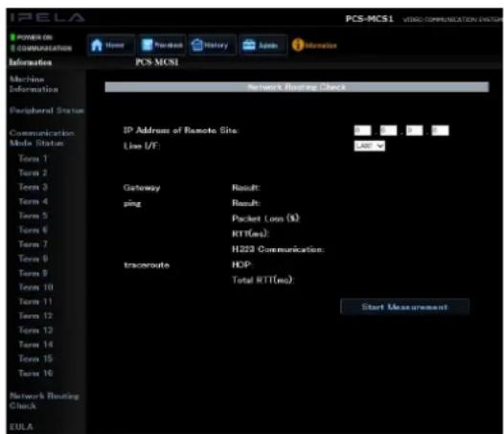Image resolution: width=504 pixels, height=434 pixels.
Task: Click the Phonebook book icon
Action: pos(148,45)
